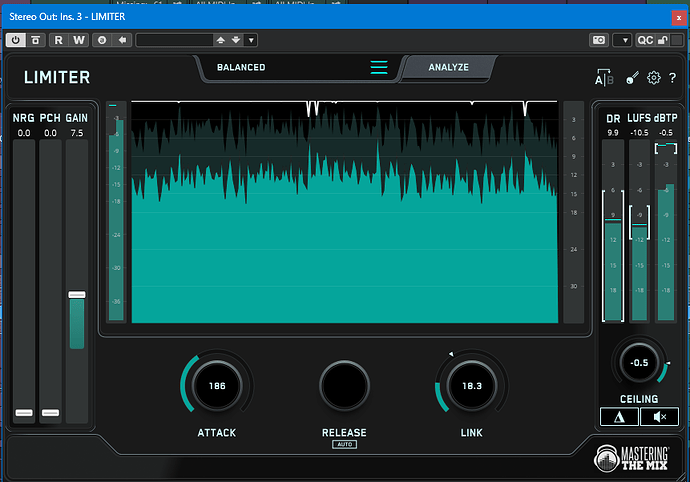This screenshot has height=482, width=690.
Task: Click the GAIN value 7.5
Action: [x=77, y=133]
